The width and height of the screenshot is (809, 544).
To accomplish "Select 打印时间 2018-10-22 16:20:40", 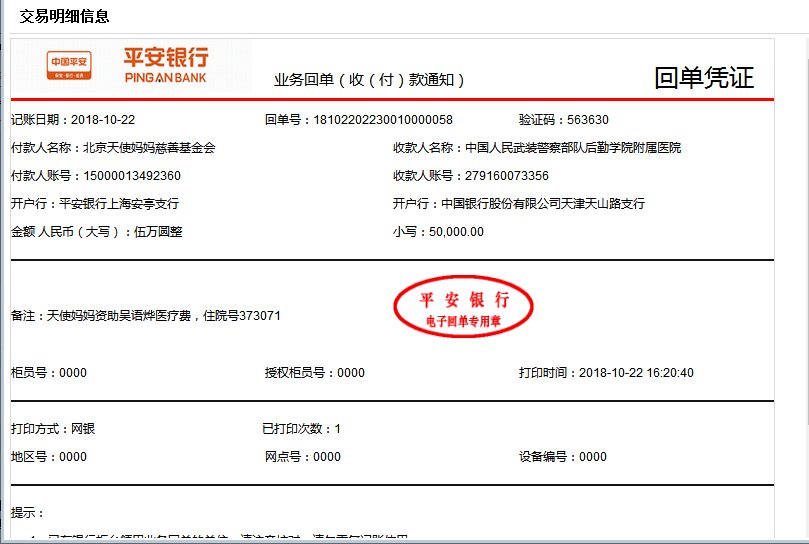I will coord(606,373).
